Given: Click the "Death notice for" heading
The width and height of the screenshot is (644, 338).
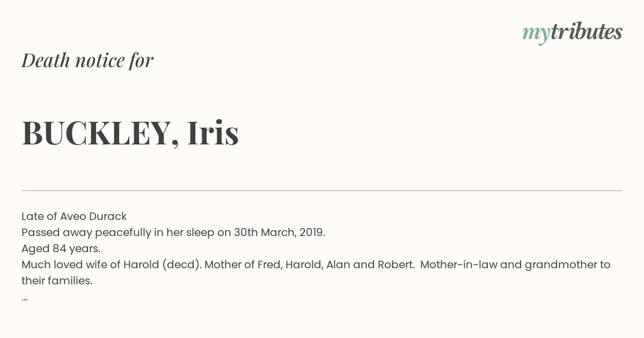Looking at the screenshot, I should [x=87, y=60].
